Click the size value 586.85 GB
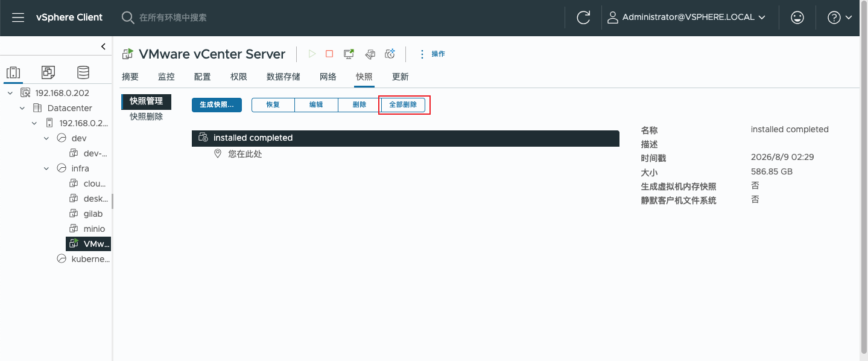868x361 pixels. [x=771, y=171]
